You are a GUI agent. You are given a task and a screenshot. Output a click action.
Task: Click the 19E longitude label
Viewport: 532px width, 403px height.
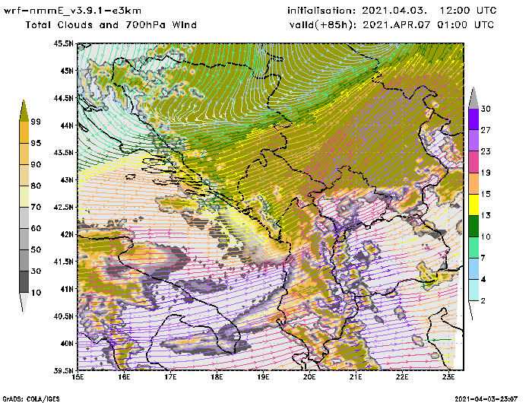tap(263, 377)
